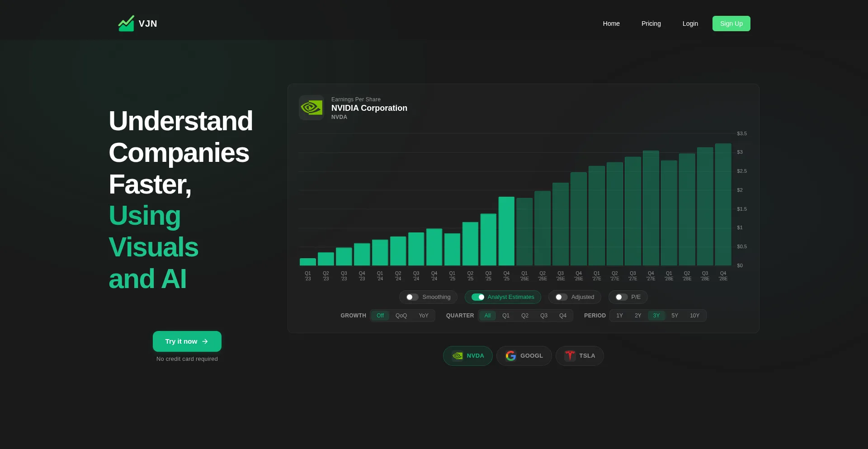Select QoQ growth option
868x449 pixels.
(x=401, y=316)
